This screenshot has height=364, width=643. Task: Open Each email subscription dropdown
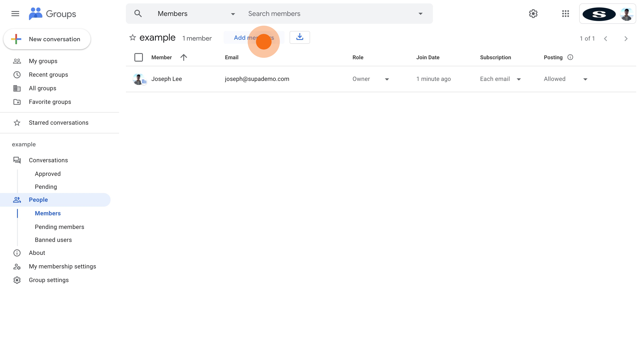click(x=501, y=79)
